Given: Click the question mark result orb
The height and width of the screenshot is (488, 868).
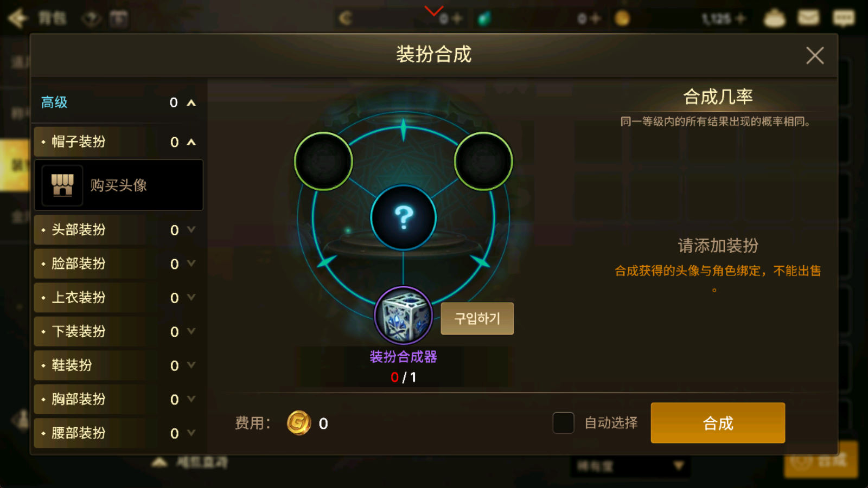Looking at the screenshot, I should point(403,217).
